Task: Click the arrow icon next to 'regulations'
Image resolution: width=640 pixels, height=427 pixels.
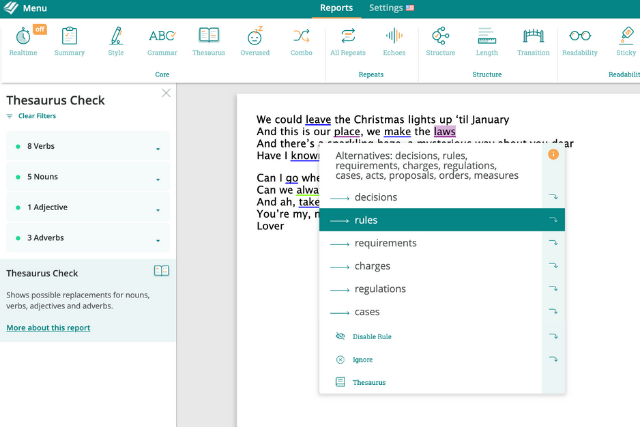Action: click(x=553, y=288)
